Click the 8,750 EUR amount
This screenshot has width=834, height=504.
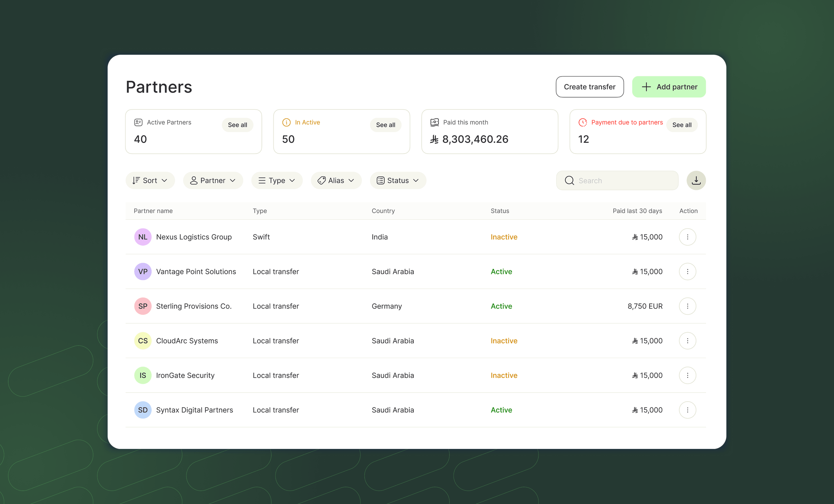click(x=645, y=306)
